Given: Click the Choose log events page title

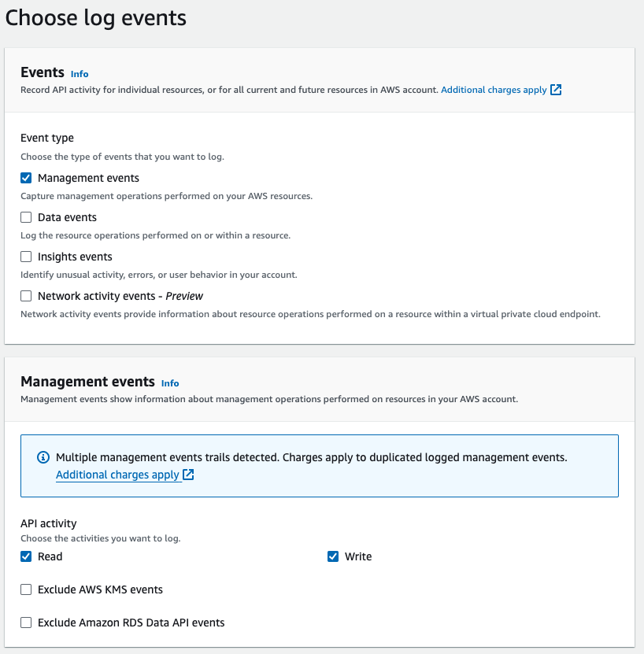Looking at the screenshot, I should click(x=95, y=17).
